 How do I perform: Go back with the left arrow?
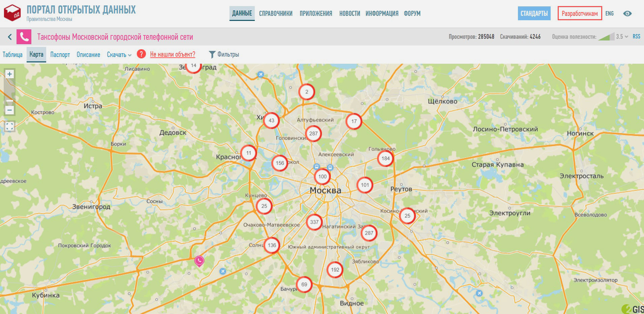(10, 37)
